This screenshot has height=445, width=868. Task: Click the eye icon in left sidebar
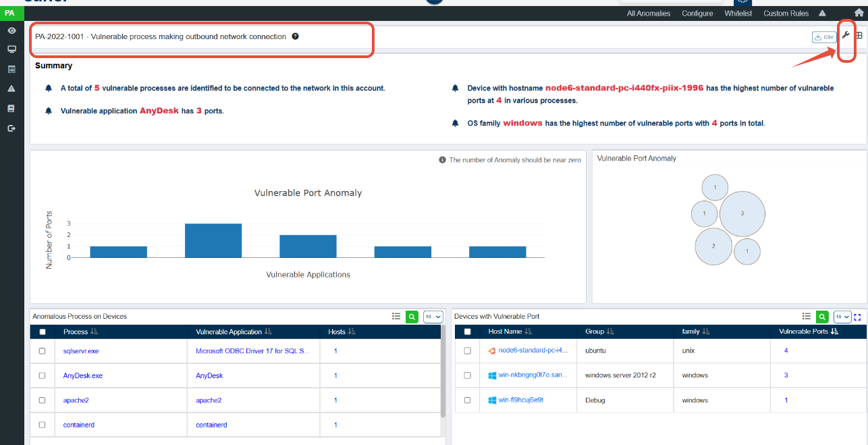(x=11, y=31)
